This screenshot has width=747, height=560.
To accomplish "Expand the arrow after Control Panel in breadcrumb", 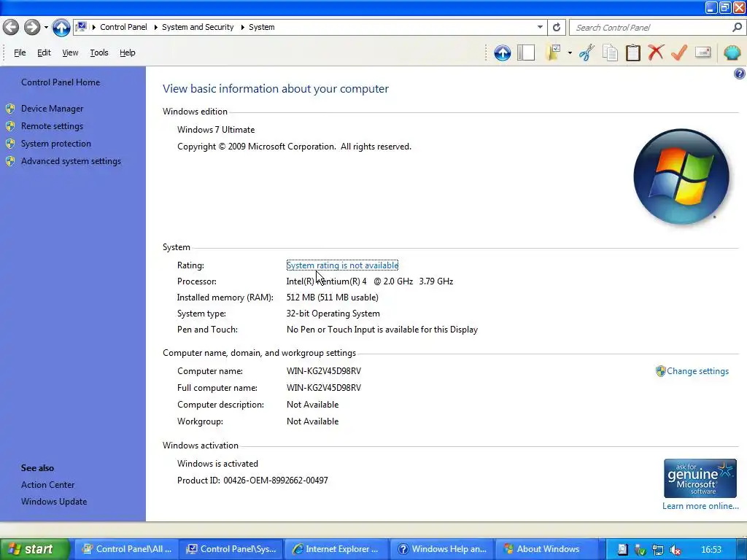I will click(155, 27).
